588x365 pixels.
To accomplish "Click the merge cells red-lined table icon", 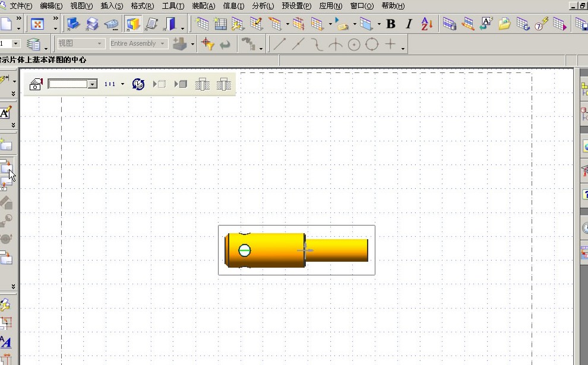I will click(299, 24).
